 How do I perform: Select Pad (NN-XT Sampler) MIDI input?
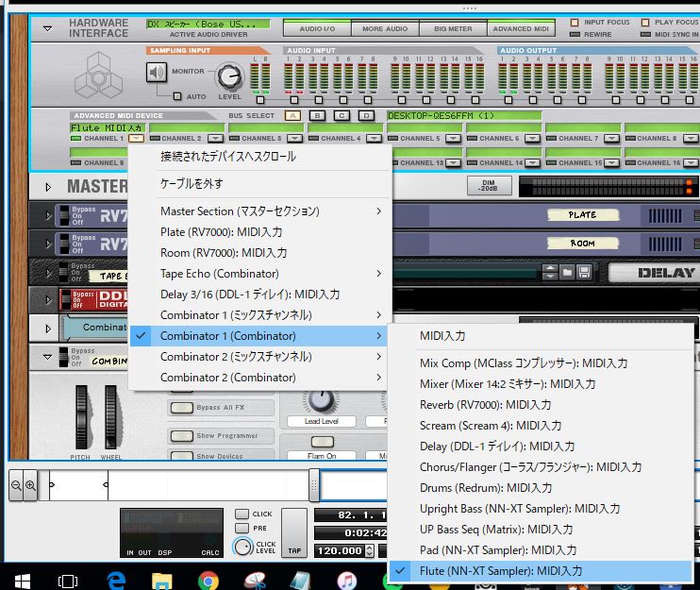point(541,549)
